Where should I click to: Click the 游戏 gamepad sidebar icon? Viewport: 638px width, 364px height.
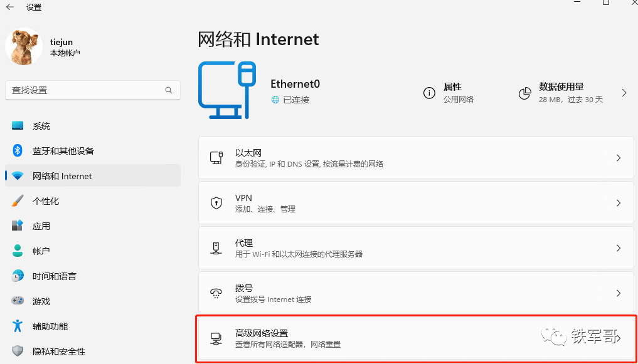coord(17,301)
